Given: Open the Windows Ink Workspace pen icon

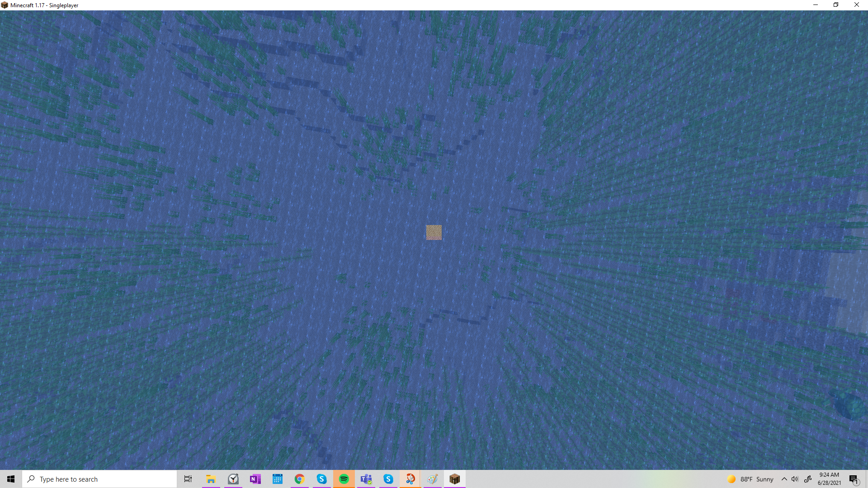Looking at the screenshot, I should [x=808, y=479].
